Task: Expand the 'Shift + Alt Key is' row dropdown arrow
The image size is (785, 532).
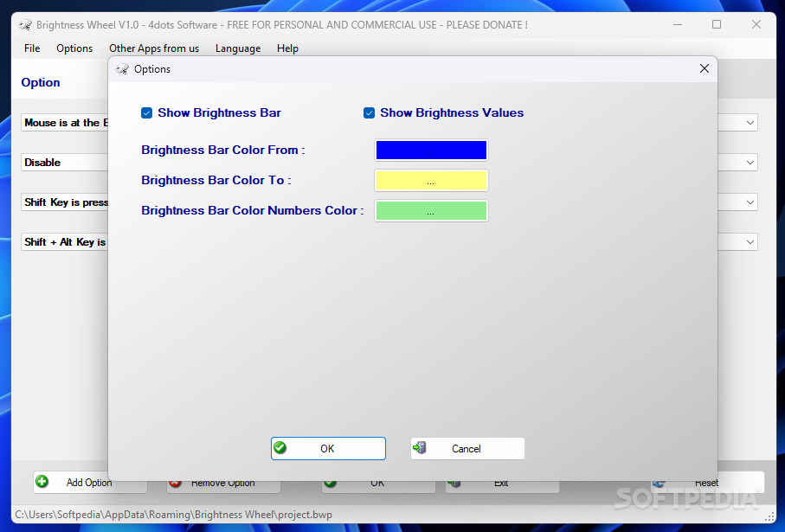Action: tap(750, 242)
